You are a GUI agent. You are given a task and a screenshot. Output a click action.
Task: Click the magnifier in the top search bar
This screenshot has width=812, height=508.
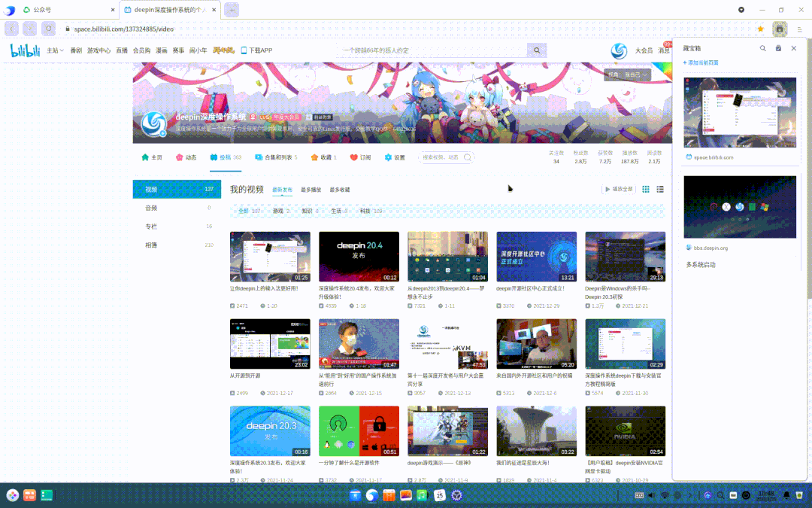(x=536, y=50)
